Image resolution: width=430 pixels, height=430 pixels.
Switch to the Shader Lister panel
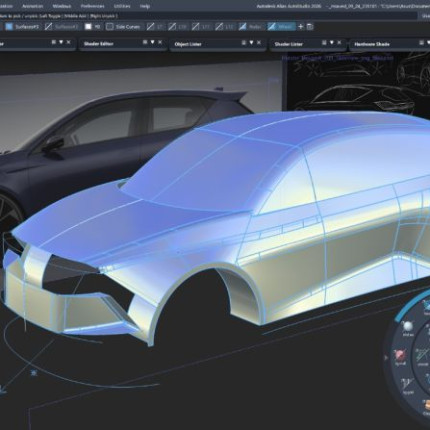tap(288, 44)
